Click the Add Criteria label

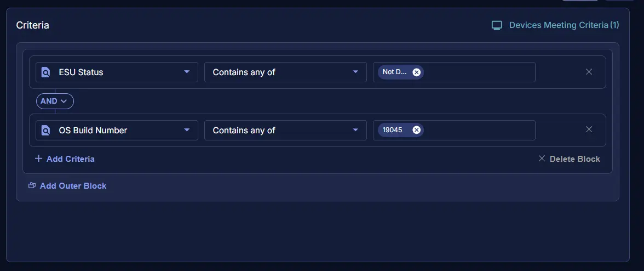70,159
